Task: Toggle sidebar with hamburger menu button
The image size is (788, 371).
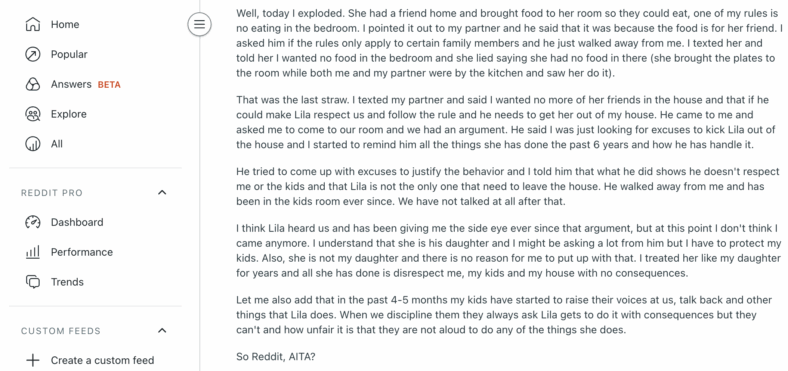Action: click(200, 24)
